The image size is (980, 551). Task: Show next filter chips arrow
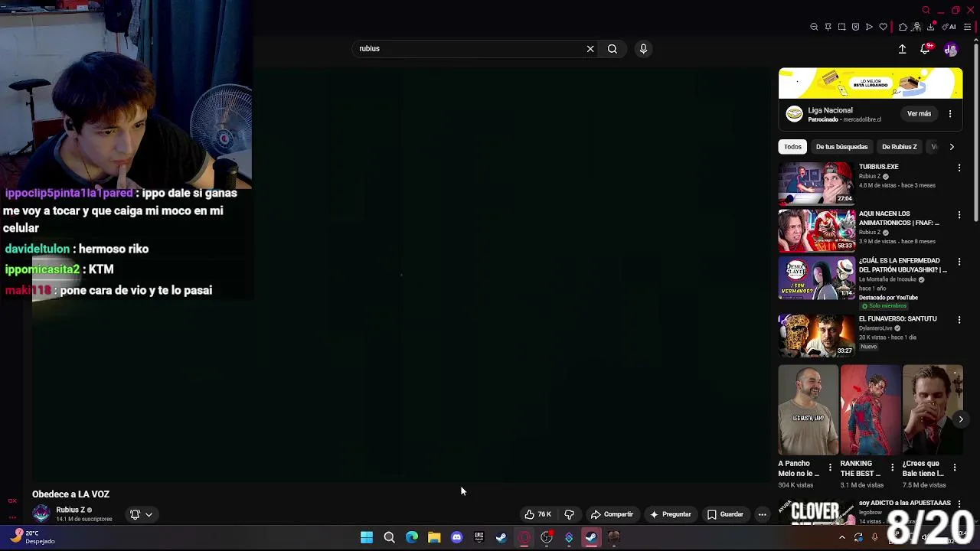[x=952, y=147]
